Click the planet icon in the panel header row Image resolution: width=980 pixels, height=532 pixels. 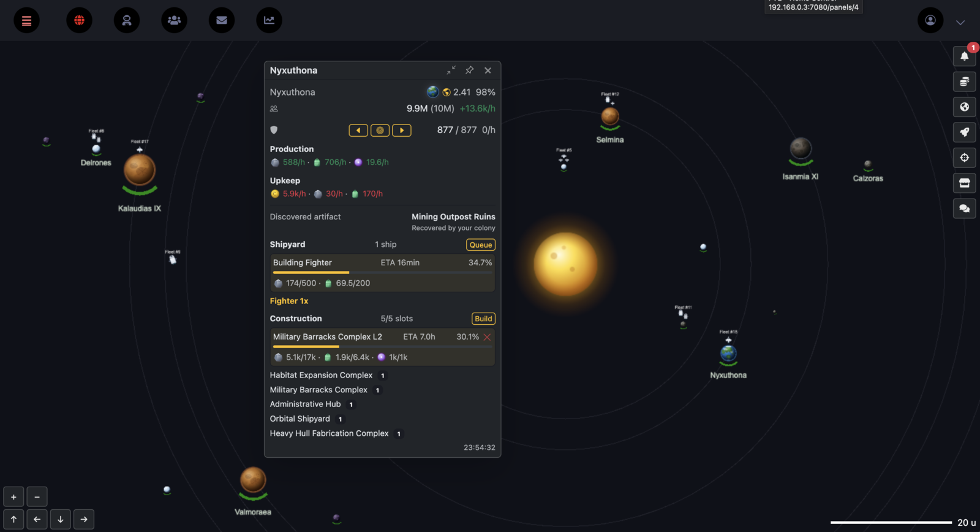coord(432,92)
